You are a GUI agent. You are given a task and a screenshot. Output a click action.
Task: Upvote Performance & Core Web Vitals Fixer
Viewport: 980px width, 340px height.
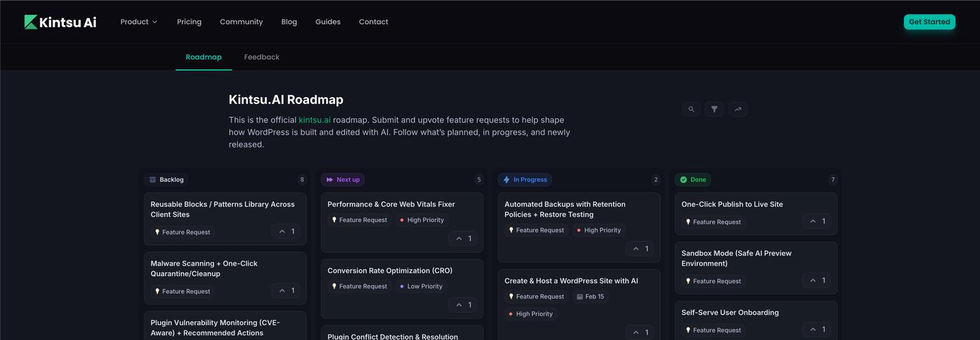(463, 239)
